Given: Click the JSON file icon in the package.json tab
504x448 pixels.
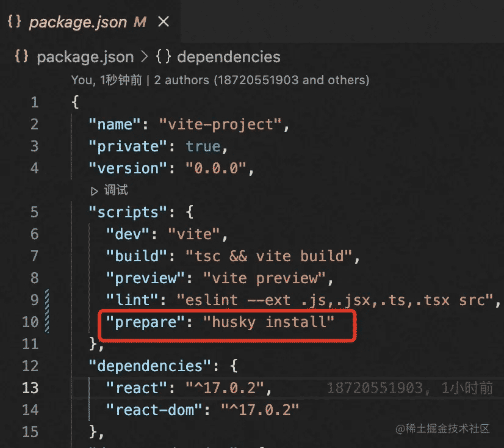Looking at the screenshot, I should [x=14, y=22].
